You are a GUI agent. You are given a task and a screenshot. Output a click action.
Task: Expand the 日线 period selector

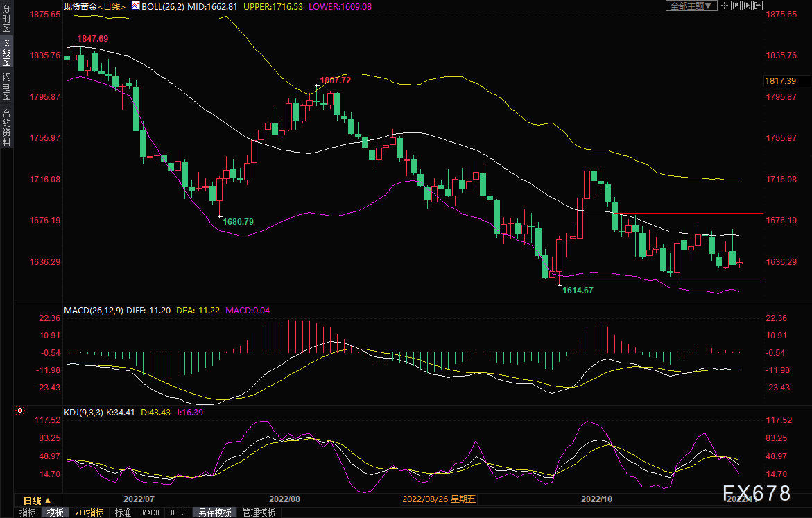[37, 500]
